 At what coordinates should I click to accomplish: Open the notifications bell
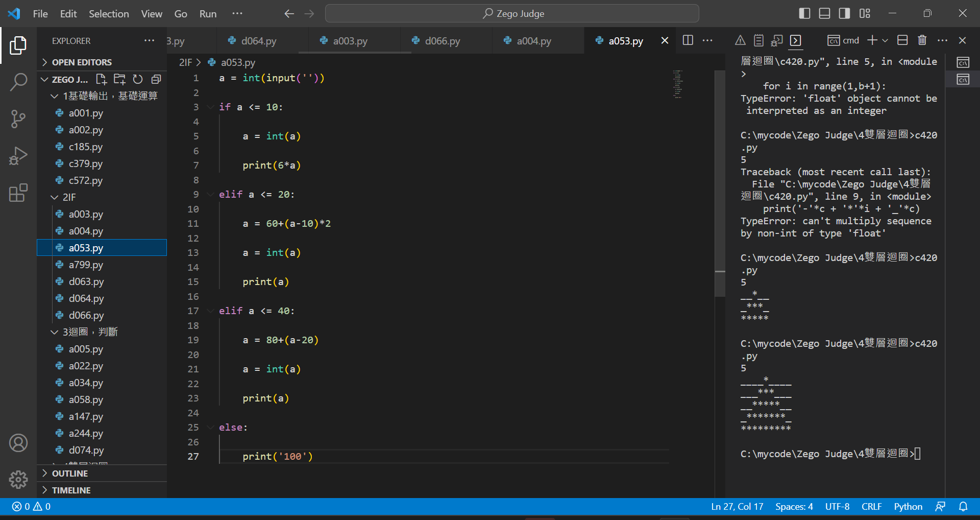963,506
